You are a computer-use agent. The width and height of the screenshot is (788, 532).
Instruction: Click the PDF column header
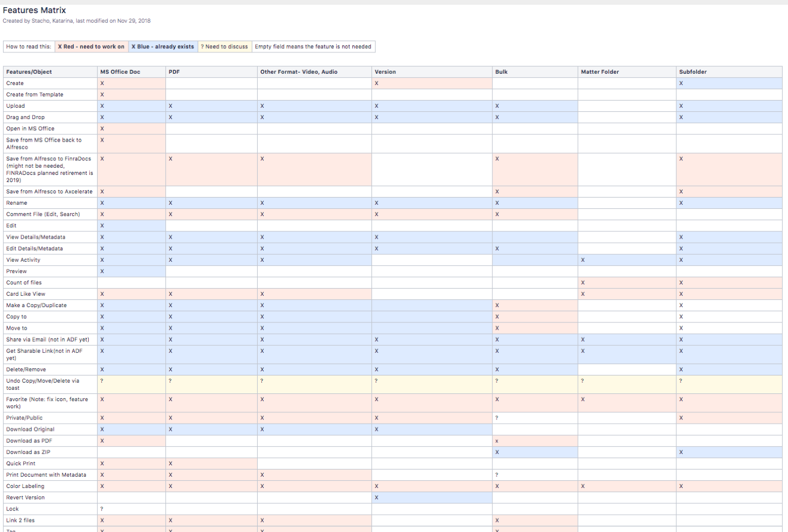(x=174, y=72)
